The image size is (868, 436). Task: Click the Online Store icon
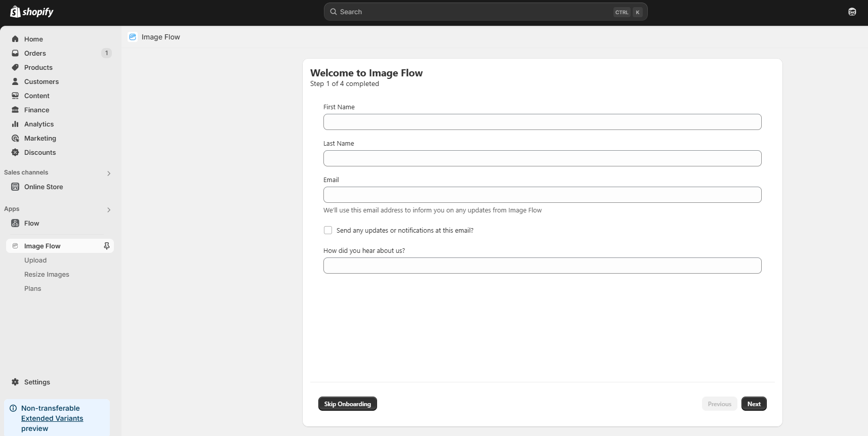point(15,187)
